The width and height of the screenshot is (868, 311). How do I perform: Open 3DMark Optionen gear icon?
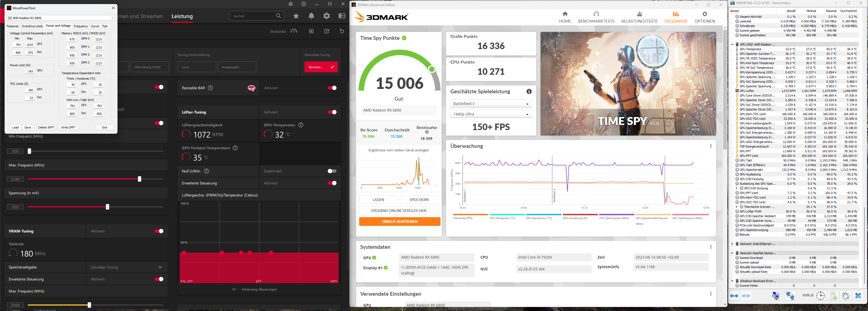(x=704, y=14)
